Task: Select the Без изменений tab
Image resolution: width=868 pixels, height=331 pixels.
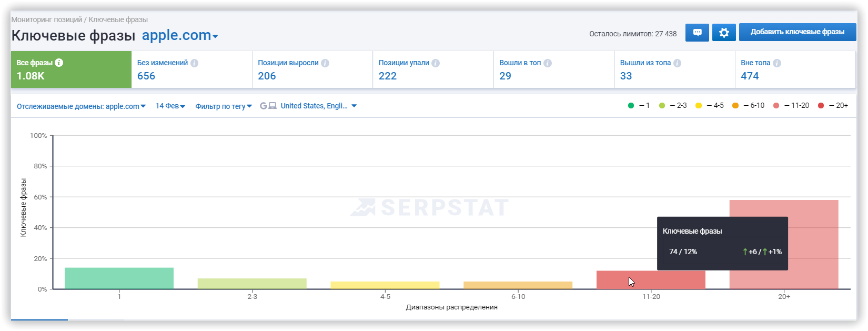Action: coord(191,69)
